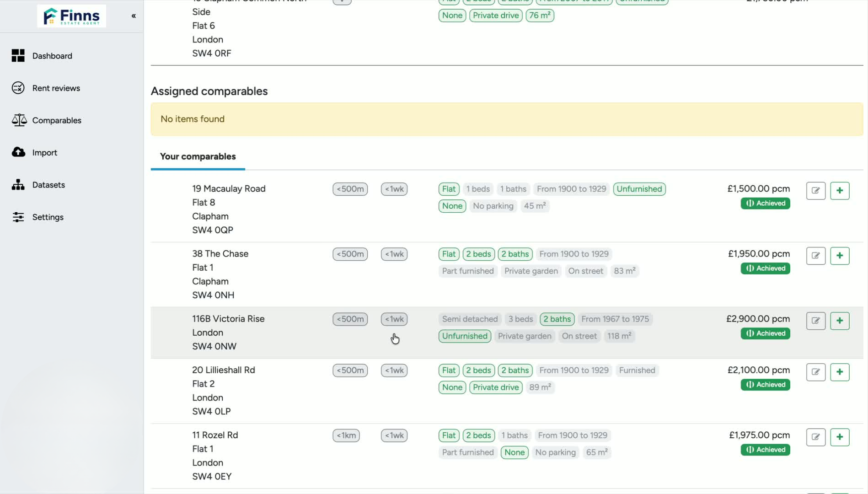Viewport: 868px width, 494px height.
Task: Click the Comparables scales icon
Action: 19,120
